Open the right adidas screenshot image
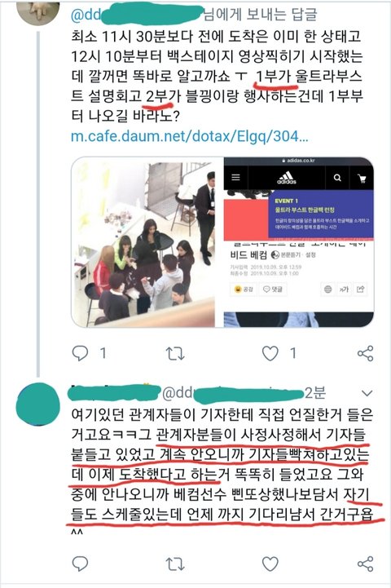 point(298,242)
